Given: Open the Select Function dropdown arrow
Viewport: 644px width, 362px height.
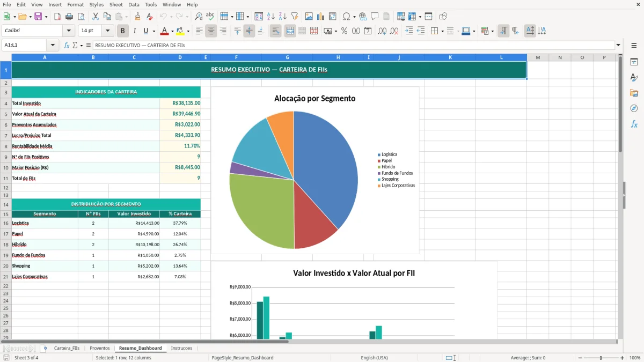Looking at the screenshot, I should (81, 46).
